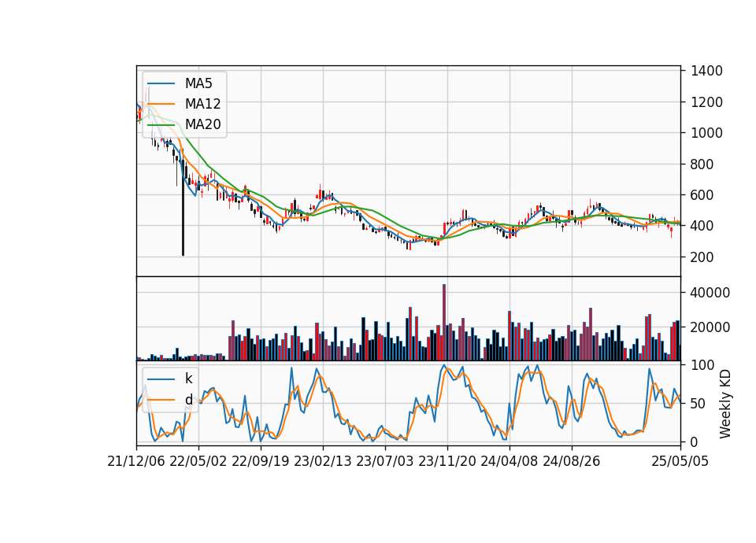The width and height of the screenshot is (756, 543).
Task: Click the MA5 legend label
Action: pyautogui.click(x=198, y=83)
